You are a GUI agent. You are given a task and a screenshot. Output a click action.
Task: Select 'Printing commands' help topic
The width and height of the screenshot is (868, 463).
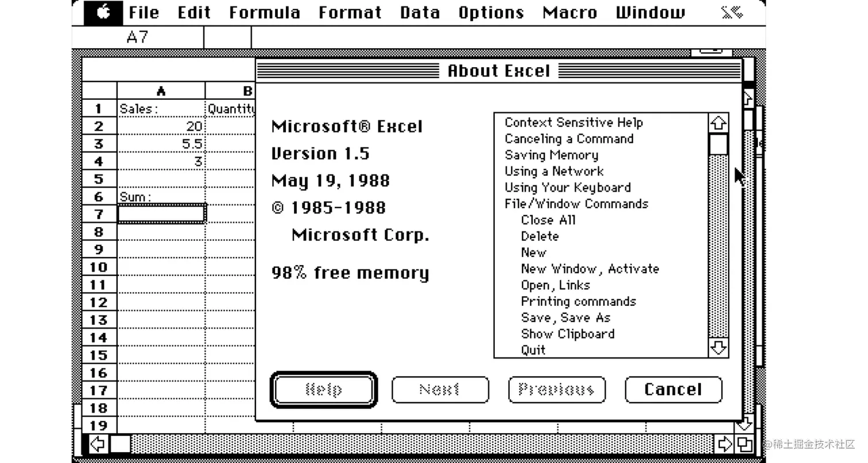579,301
